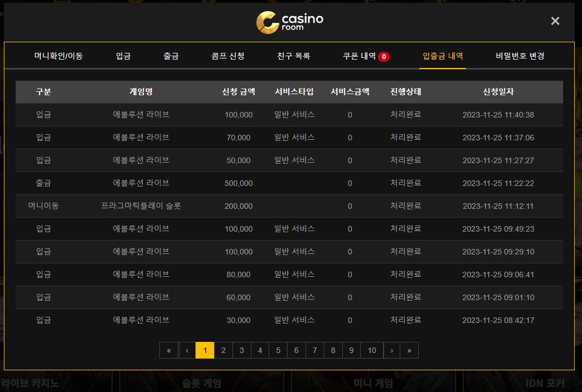
Task: Click the 30,000 amount cell
Action: (238, 320)
